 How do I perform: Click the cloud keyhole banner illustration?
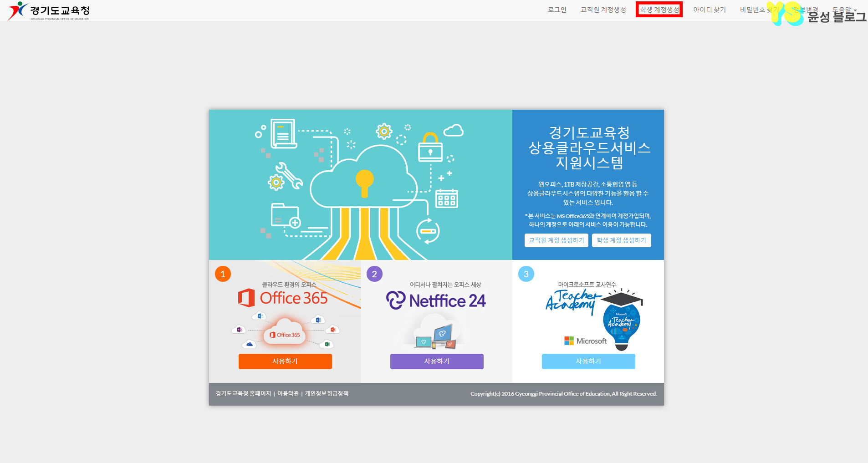pos(360,185)
